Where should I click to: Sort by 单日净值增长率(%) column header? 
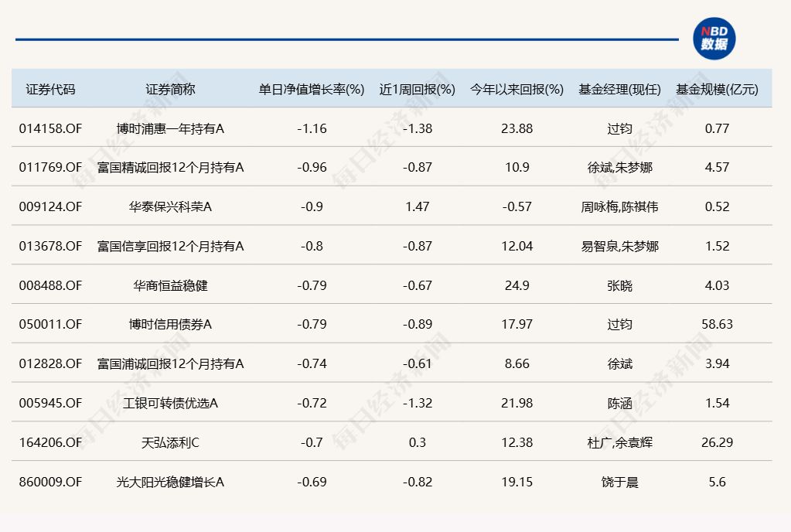click(x=312, y=89)
